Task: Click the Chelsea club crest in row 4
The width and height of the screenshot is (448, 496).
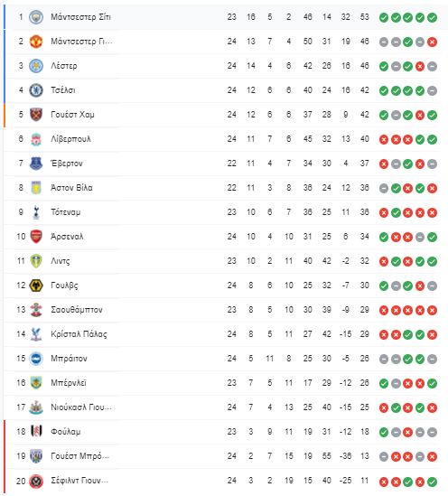Action: pyautogui.click(x=36, y=90)
